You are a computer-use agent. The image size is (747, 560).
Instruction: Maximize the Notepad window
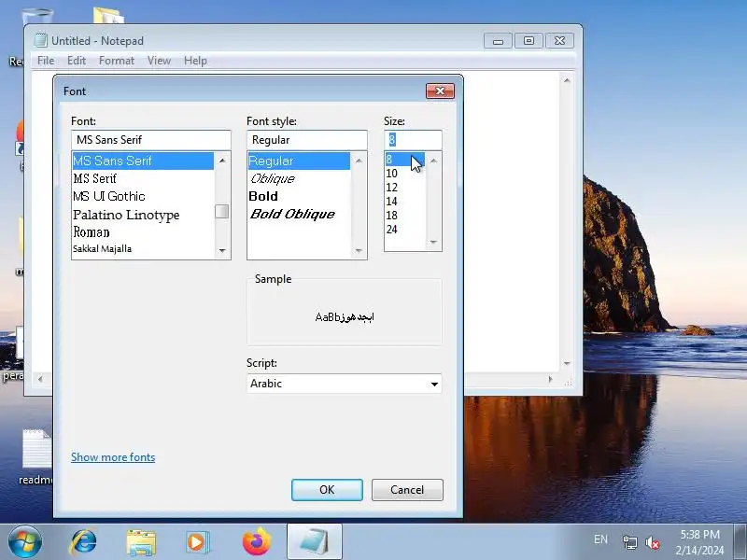529,41
